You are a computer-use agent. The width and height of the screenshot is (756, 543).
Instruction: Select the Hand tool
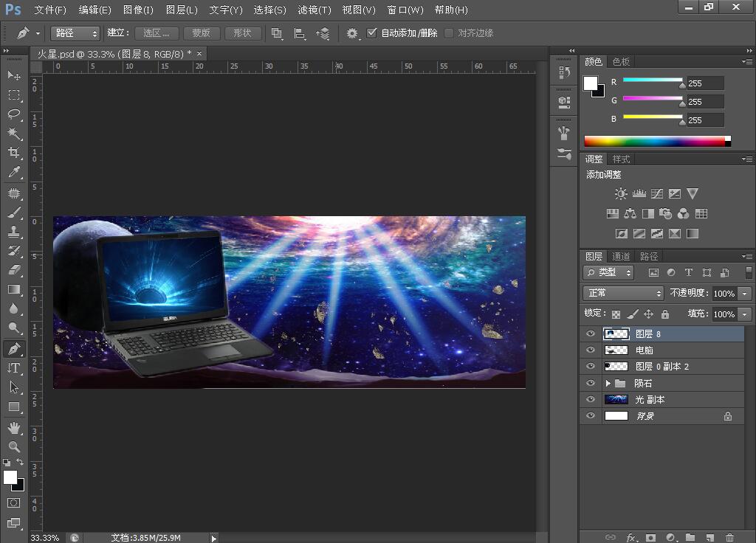point(14,428)
